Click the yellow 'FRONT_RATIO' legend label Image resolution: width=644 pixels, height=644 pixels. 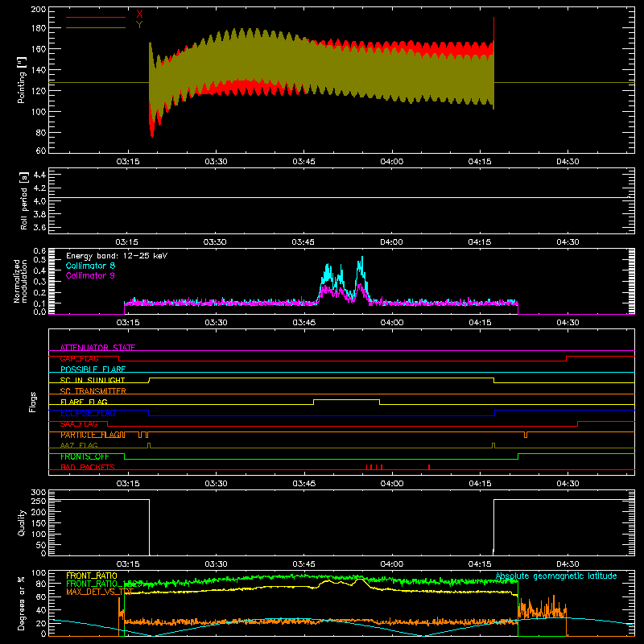click(x=92, y=576)
